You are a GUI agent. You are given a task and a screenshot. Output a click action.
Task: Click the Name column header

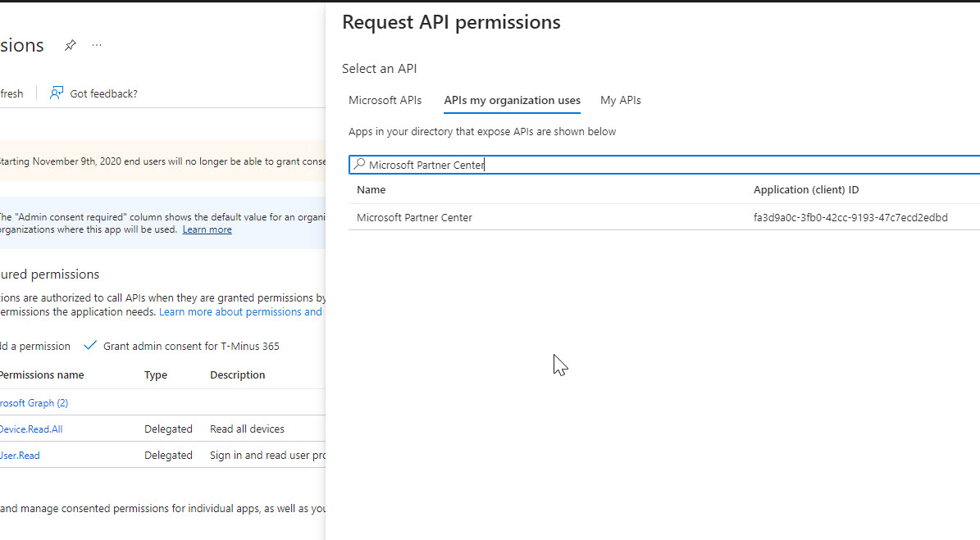(371, 189)
